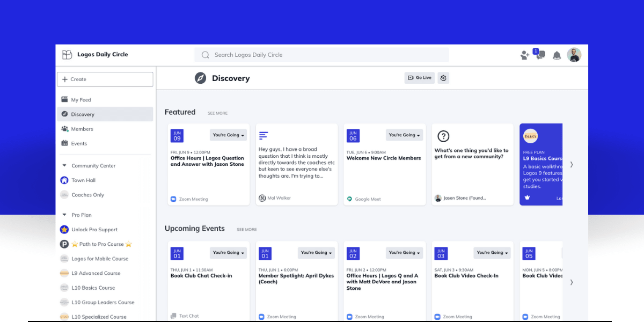Screen dimensions: 644x322
Task: Open Members page in sidebar
Action: (105, 129)
